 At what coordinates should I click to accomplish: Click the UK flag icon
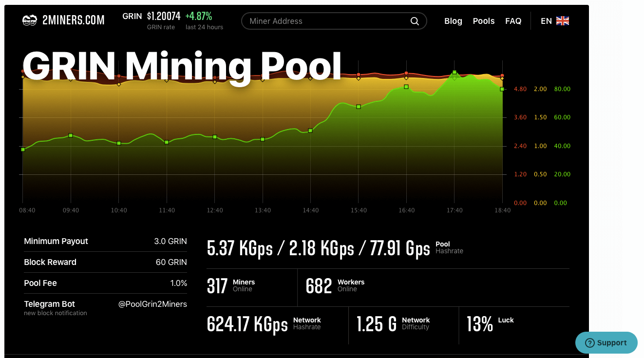pos(563,21)
